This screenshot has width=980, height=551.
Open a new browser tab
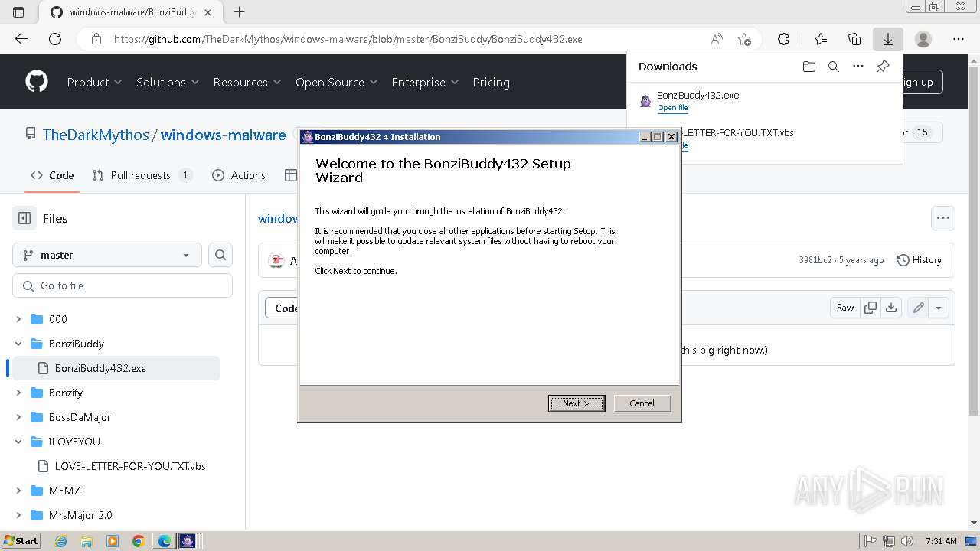pyautogui.click(x=239, y=12)
